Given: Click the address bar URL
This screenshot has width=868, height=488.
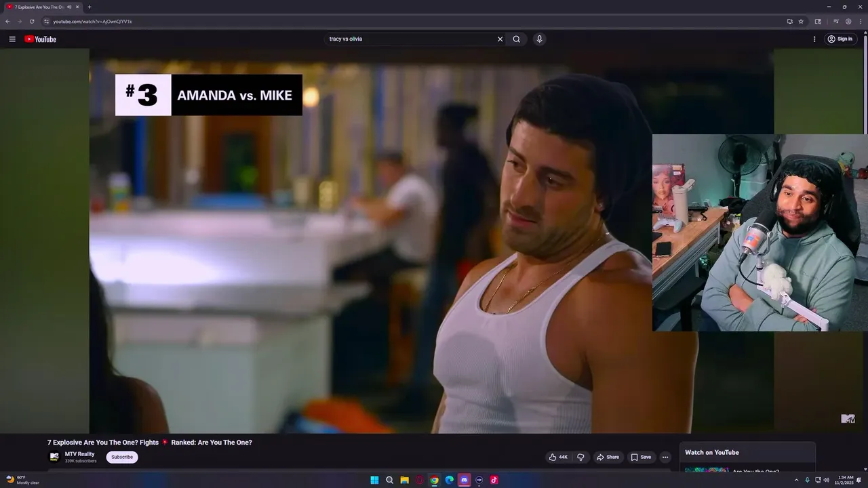Looking at the screenshot, I should [x=92, y=22].
